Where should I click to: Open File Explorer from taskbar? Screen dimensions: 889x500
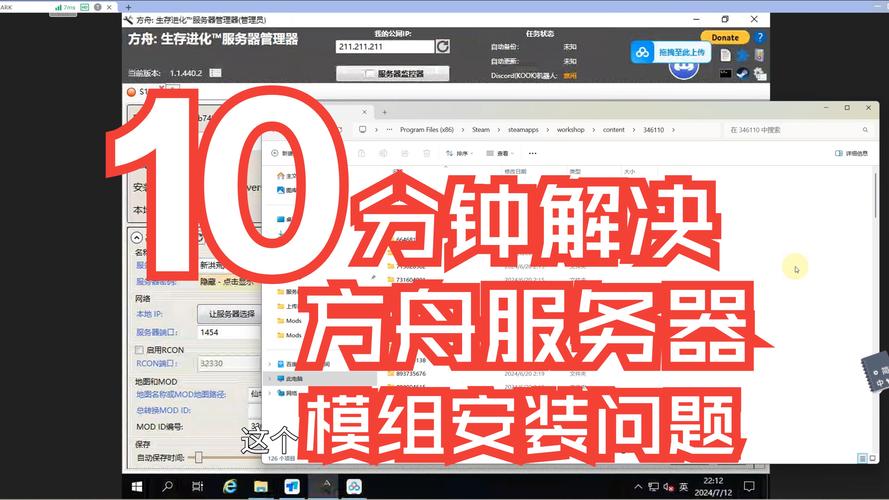click(x=261, y=486)
